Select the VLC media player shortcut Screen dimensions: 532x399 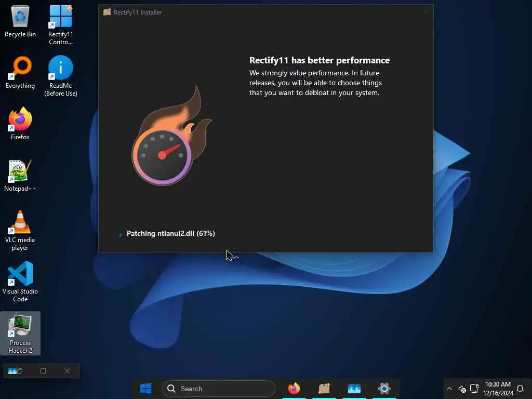point(20,231)
